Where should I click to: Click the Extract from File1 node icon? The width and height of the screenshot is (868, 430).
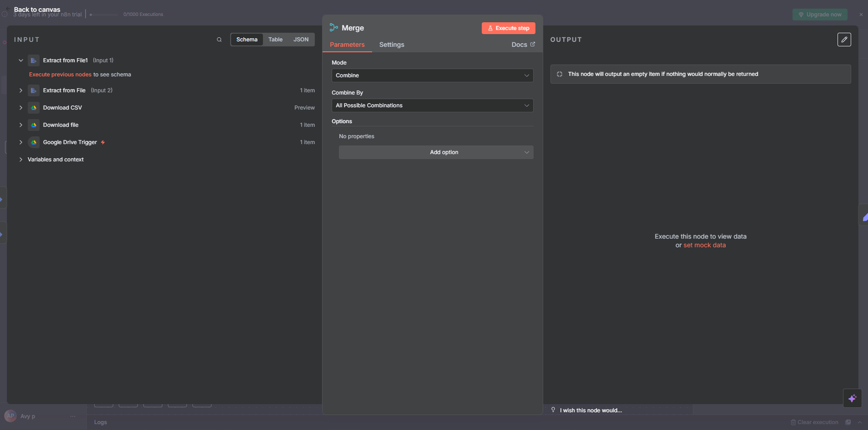coord(34,60)
